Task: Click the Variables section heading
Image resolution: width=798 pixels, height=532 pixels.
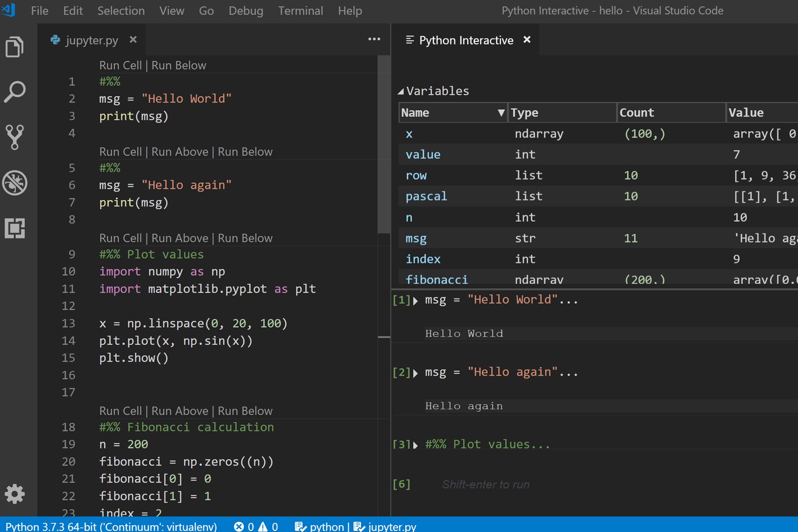Action: [437, 91]
